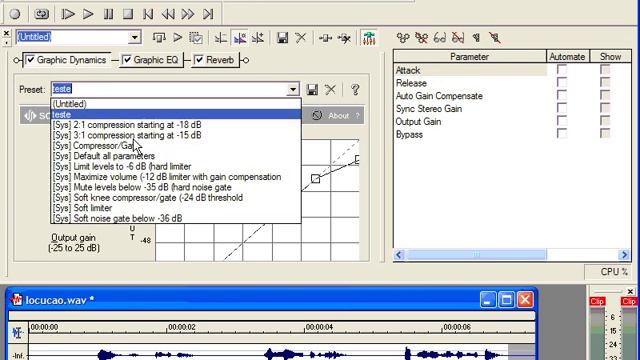Click the Forward transport button

point(188,14)
